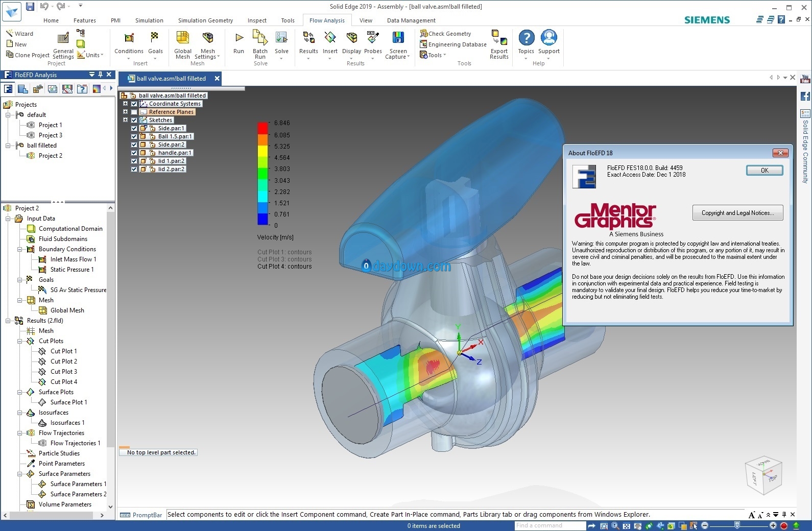The width and height of the screenshot is (812, 531).
Task: Open the Features ribbon tab
Action: click(85, 20)
